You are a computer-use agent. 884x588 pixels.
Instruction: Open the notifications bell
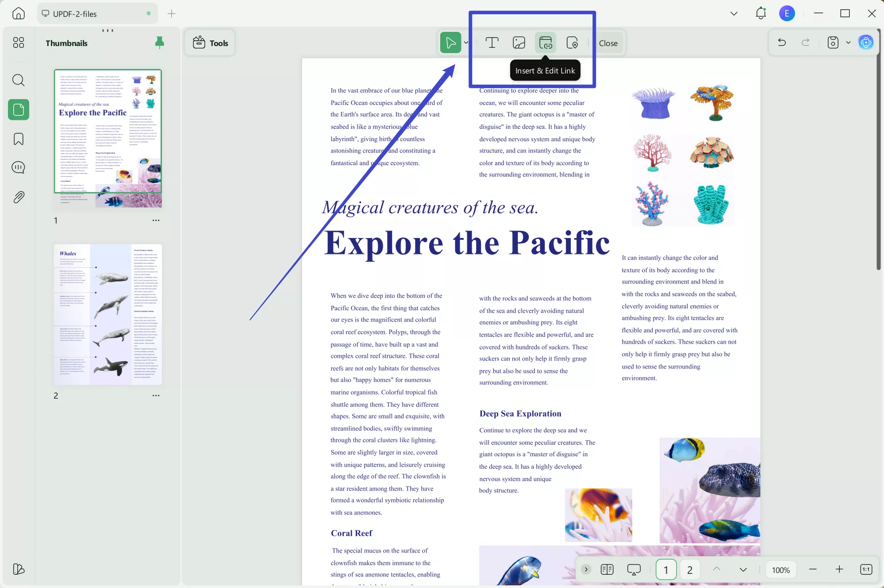point(761,13)
